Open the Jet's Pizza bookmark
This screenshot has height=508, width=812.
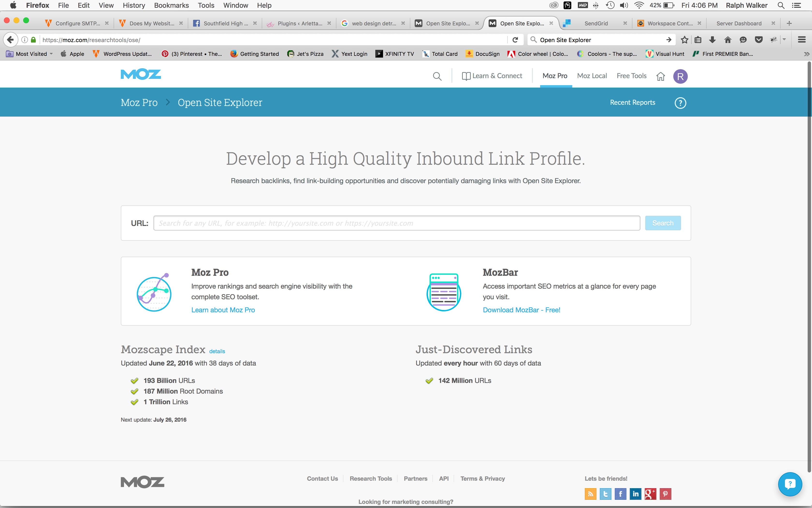point(305,54)
